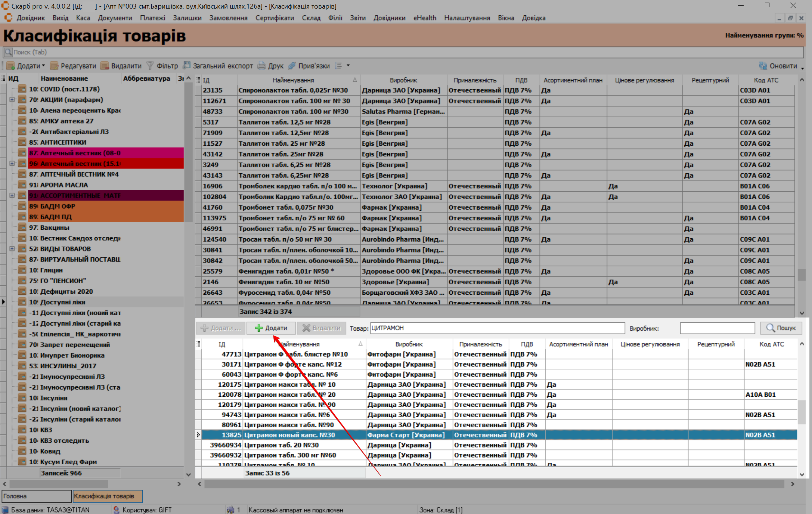Select the Вакцины tree item
The width and height of the screenshot is (812, 514).
(55, 227)
